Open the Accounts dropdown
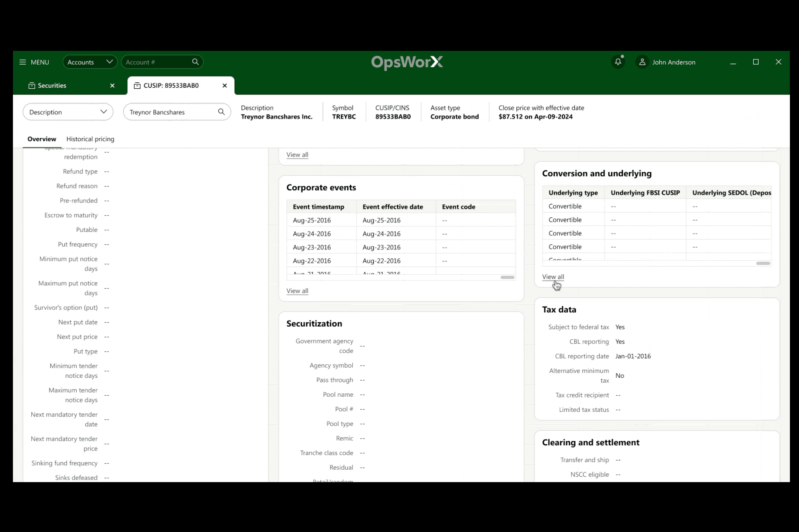Image resolution: width=799 pixels, height=532 pixels. pos(90,62)
